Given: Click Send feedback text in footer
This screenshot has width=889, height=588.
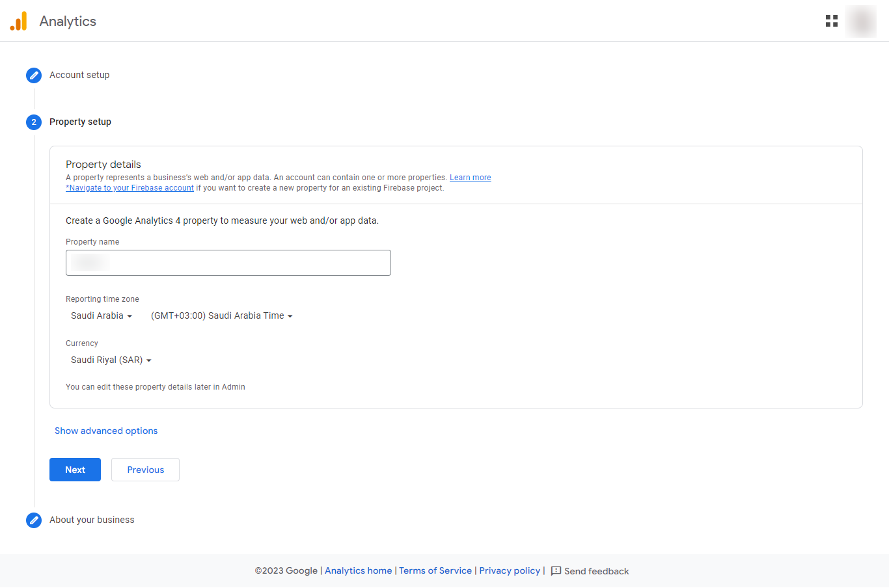Looking at the screenshot, I should (597, 571).
